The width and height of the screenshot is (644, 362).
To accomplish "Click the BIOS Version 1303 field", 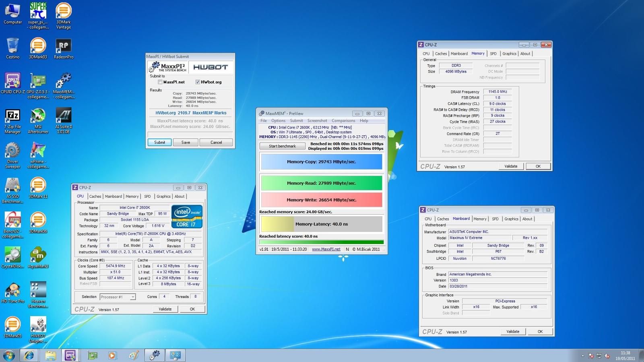I will point(498,280).
